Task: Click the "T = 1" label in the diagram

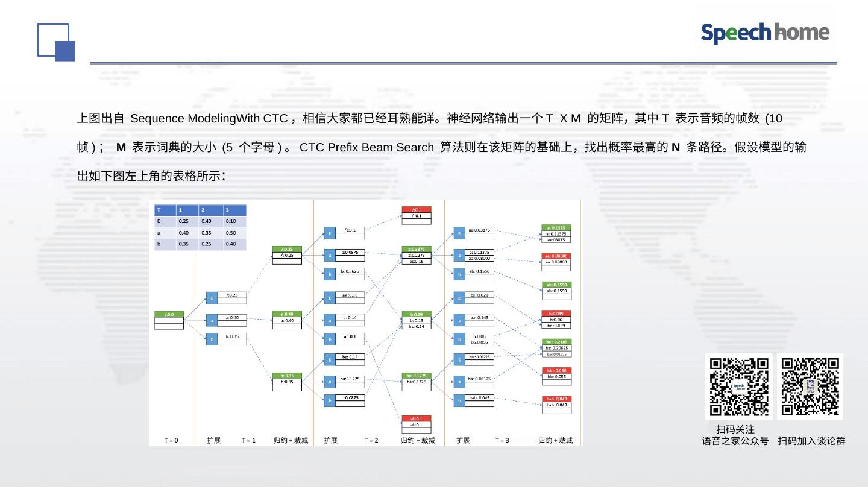Action: 249,441
